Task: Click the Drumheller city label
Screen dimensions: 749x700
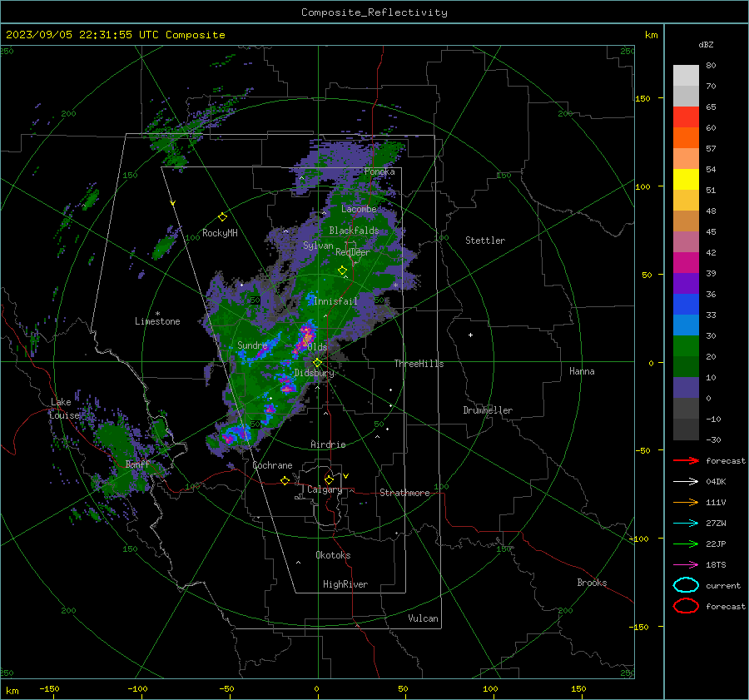Action: (488, 410)
